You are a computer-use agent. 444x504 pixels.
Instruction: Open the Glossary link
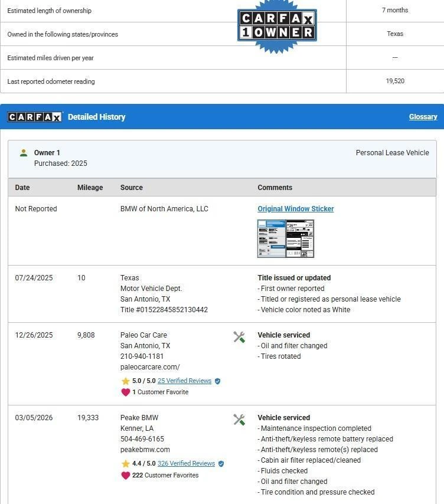(423, 117)
